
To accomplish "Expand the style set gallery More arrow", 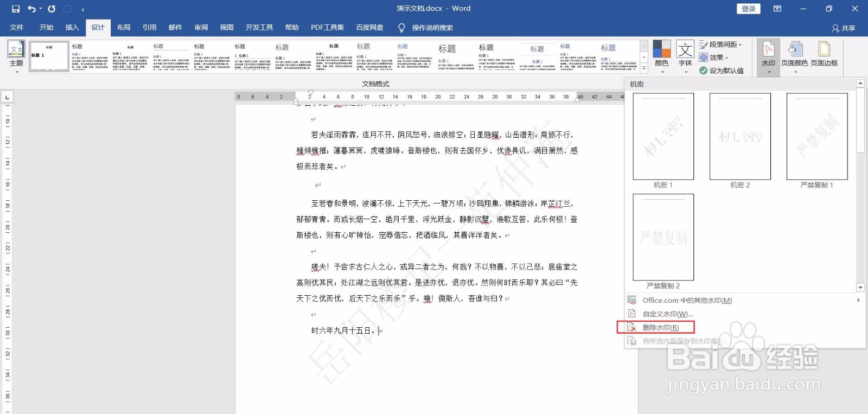I will click(x=644, y=69).
